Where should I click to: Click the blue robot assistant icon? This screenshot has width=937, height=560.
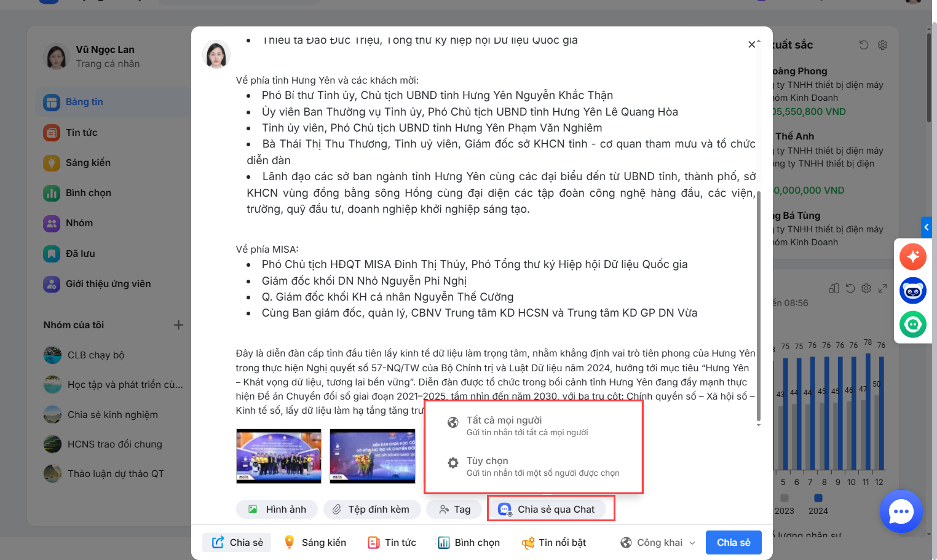(x=912, y=290)
